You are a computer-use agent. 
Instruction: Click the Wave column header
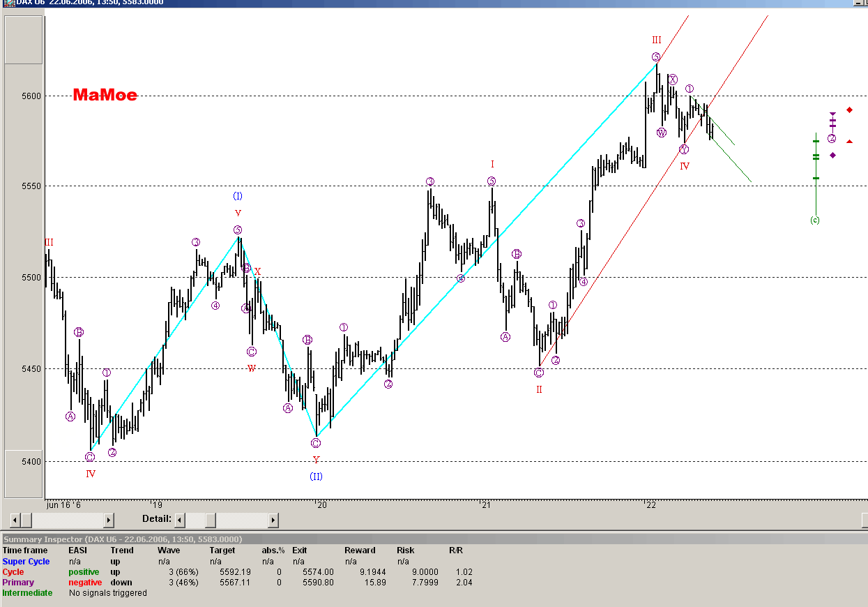169,550
